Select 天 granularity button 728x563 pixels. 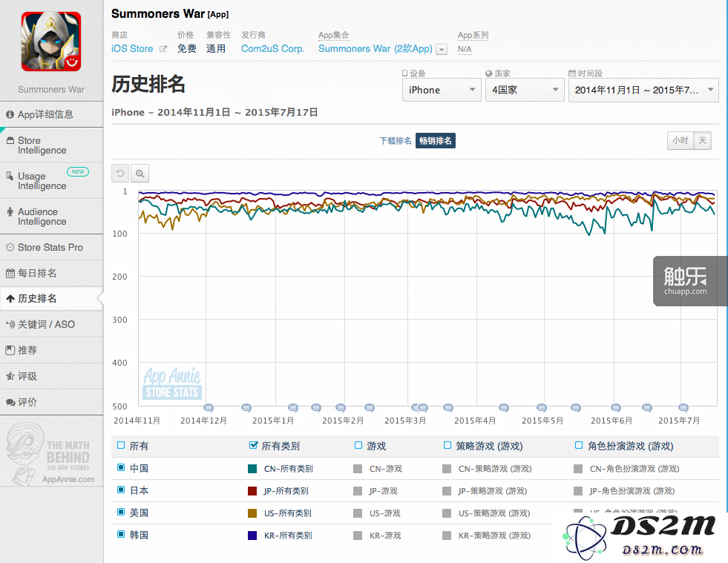[703, 140]
